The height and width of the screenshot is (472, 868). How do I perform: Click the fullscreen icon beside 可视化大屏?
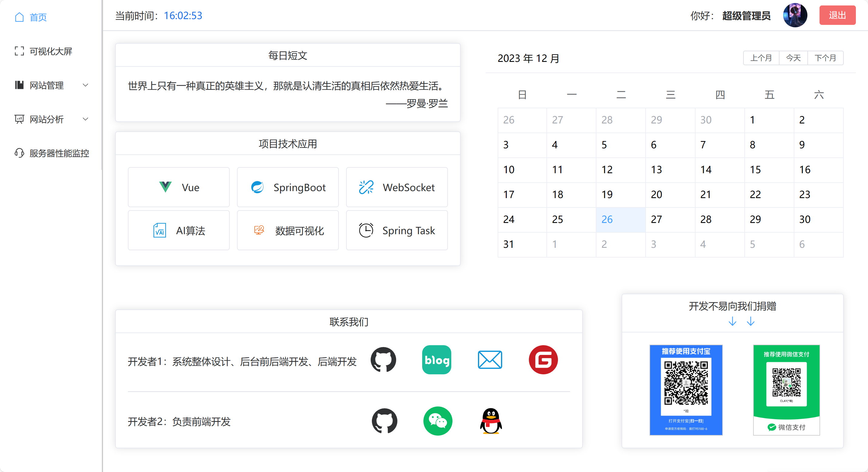(x=19, y=51)
